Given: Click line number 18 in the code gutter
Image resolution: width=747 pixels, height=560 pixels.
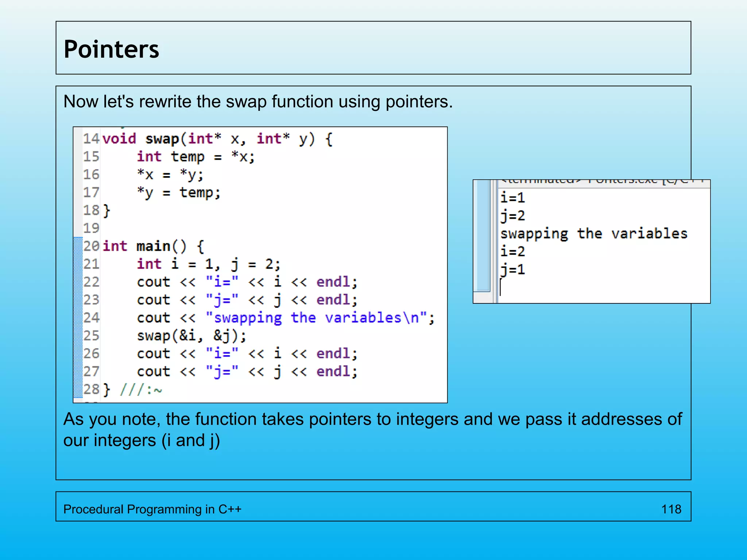Looking at the screenshot, I should 91,210.
